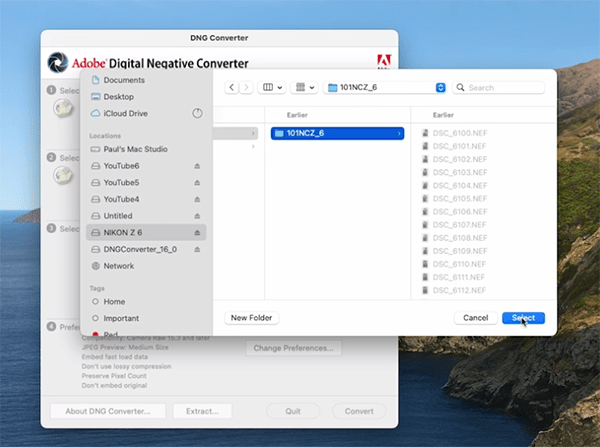Viewport: 600px width, 447px height.
Task: Click About DNG Converter button
Action: (x=108, y=411)
